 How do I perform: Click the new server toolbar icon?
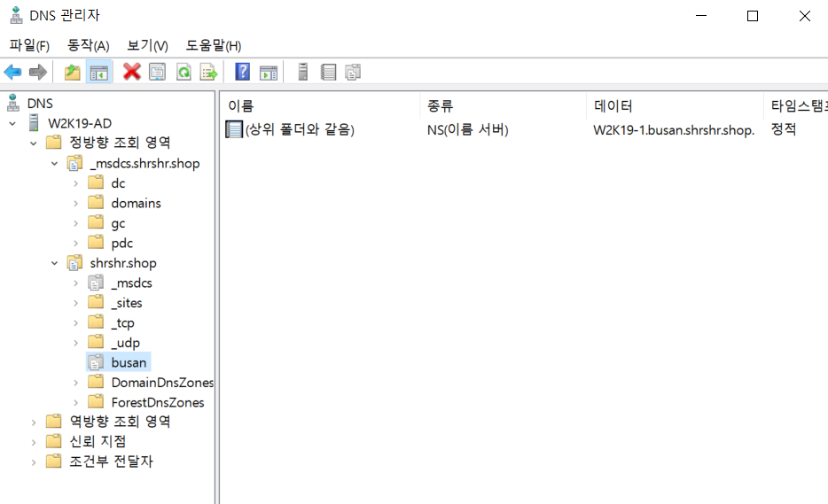[x=302, y=72]
